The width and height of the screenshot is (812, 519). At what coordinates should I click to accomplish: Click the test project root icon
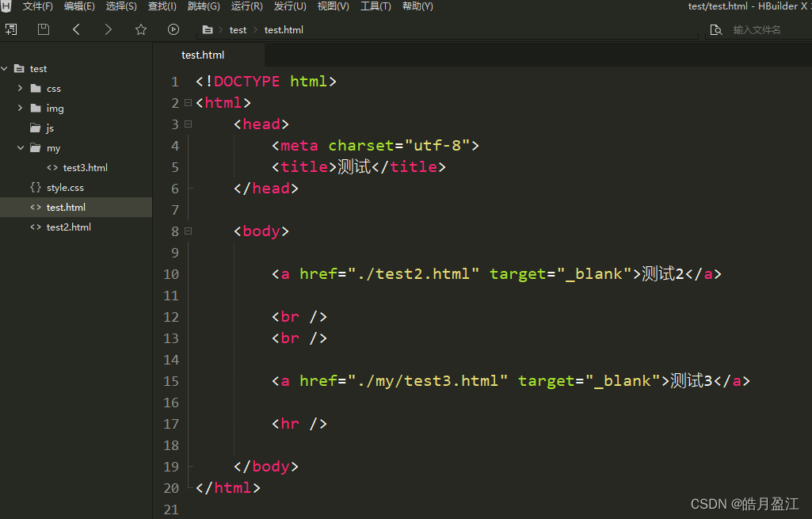pos(19,69)
